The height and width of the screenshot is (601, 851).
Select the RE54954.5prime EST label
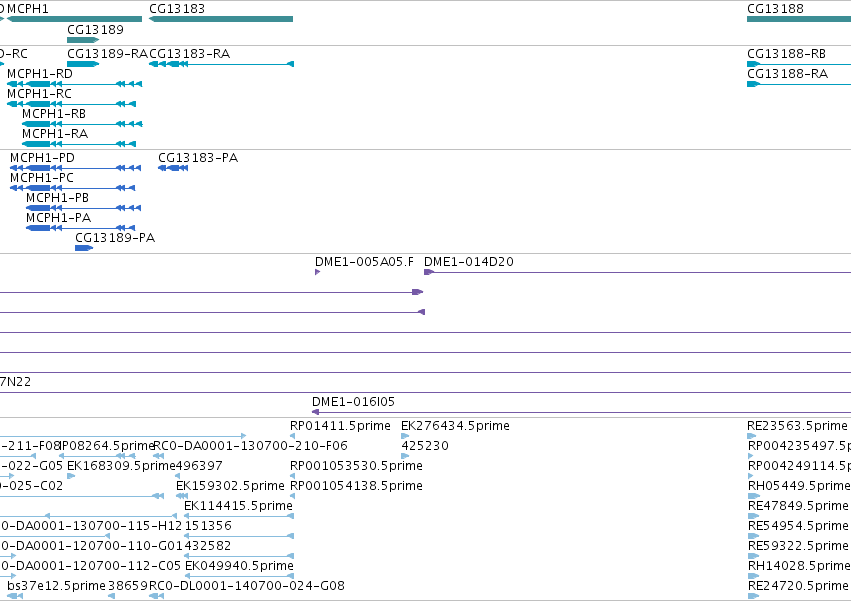pos(798,527)
